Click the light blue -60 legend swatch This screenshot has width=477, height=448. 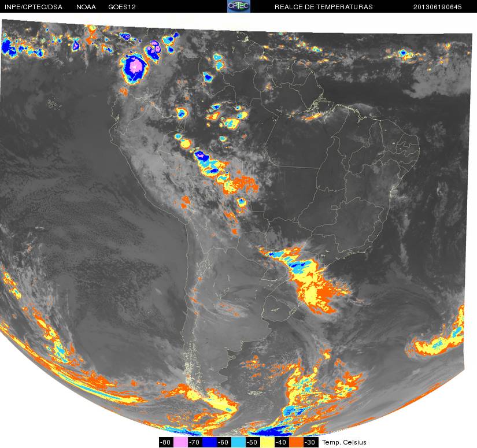[x=238, y=442]
